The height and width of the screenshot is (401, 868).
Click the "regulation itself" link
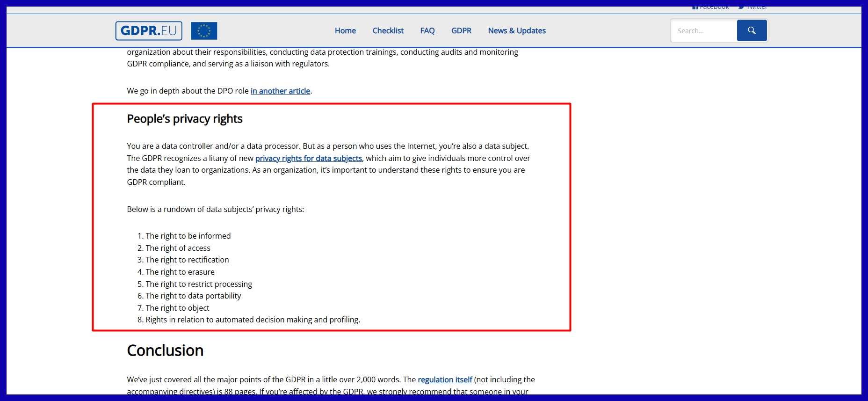445,379
